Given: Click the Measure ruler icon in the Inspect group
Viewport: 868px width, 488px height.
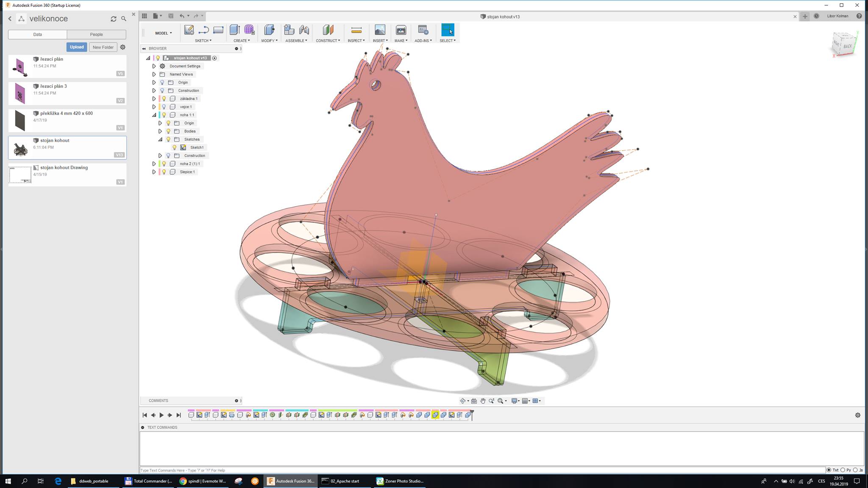Looking at the screenshot, I should pos(356,30).
